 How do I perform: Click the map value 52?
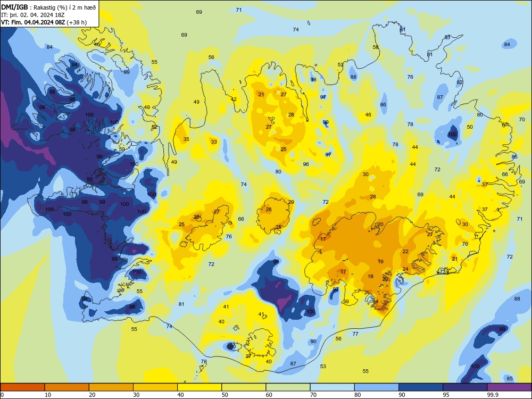154,127
